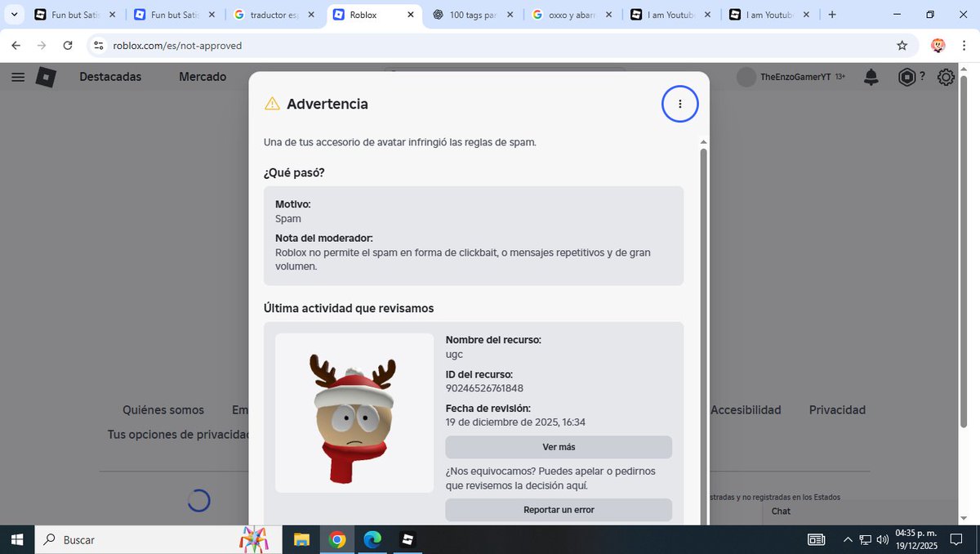The width and height of the screenshot is (980, 554).
Task: Bookmark this page with the star icon
Action: pyautogui.click(x=902, y=46)
